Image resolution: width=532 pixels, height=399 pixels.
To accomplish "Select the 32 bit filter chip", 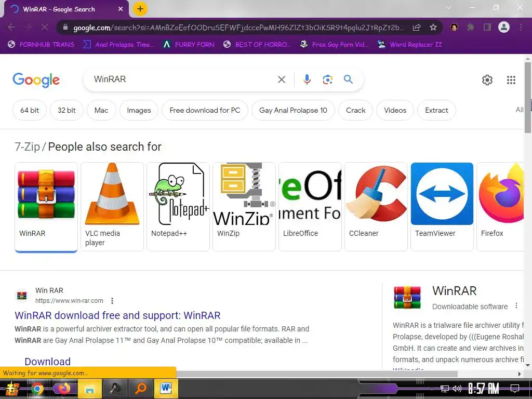I will coord(66,110).
